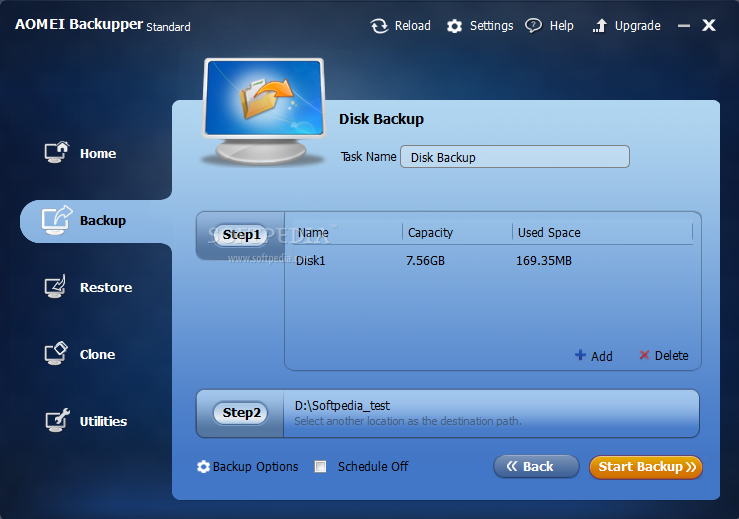The image size is (739, 519).
Task: Go to the Restore section label
Action: pos(106,288)
